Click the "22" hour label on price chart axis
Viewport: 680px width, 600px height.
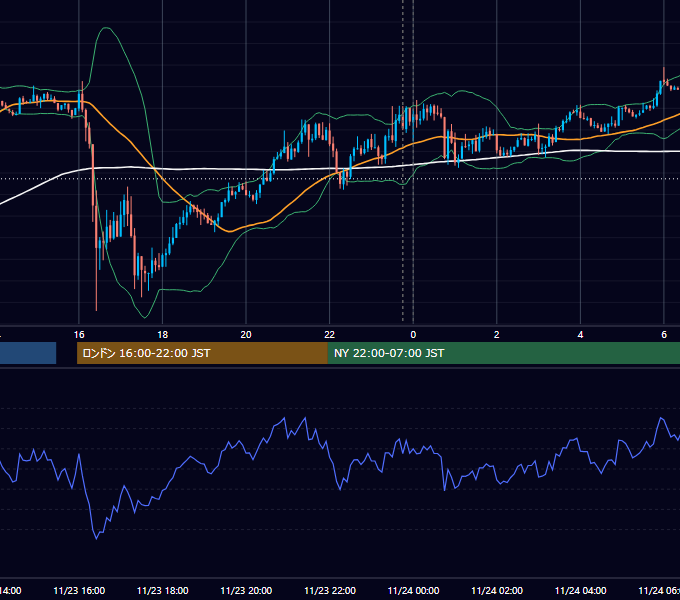click(x=330, y=335)
